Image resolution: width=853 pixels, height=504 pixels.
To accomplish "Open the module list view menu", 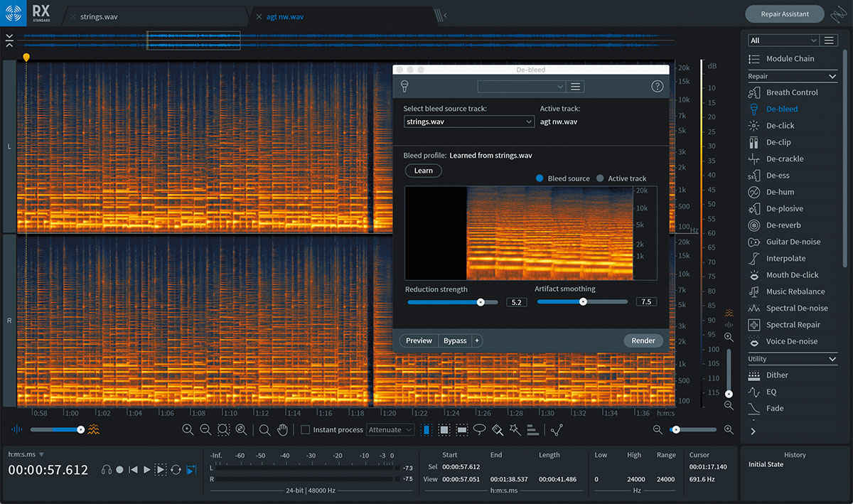I will tap(829, 41).
